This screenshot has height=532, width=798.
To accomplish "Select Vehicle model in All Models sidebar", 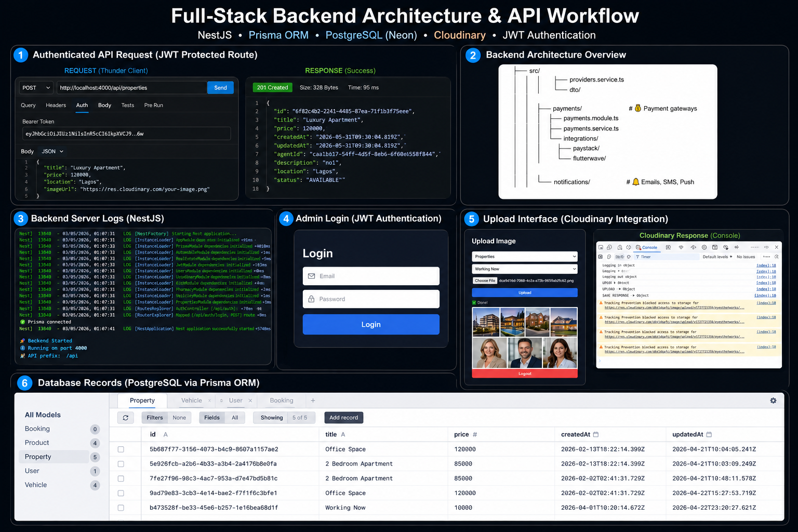I will 36,485.
